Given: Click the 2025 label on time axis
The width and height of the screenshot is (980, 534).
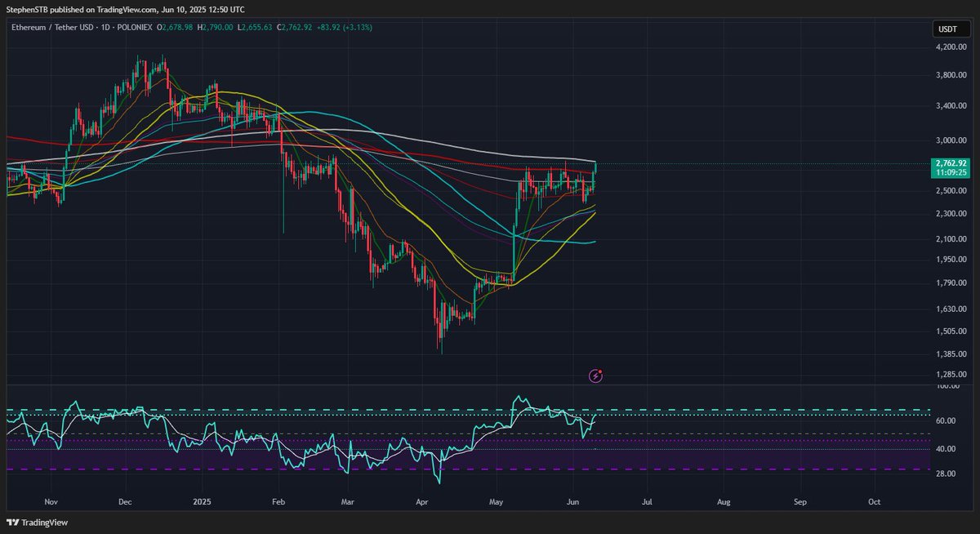Looking at the screenshot, I should pos(202,502).
